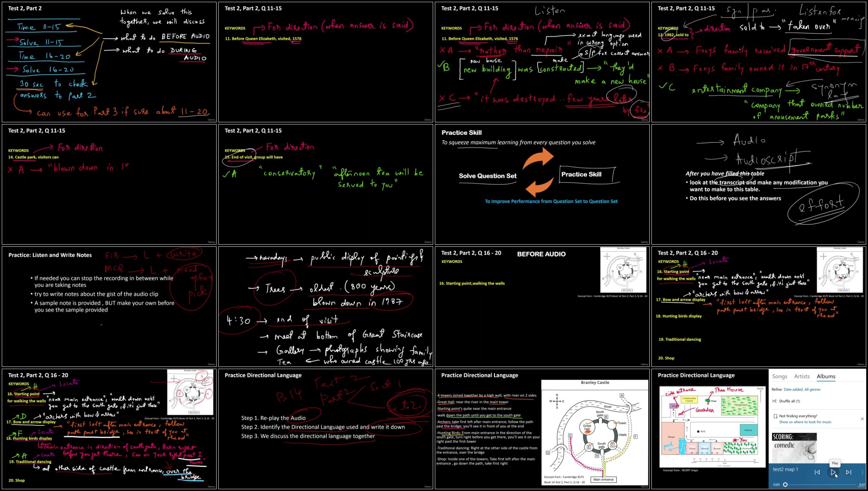Click the Shuffle all icon
This screenshot has height=491, width=868.
pos(774,401)
